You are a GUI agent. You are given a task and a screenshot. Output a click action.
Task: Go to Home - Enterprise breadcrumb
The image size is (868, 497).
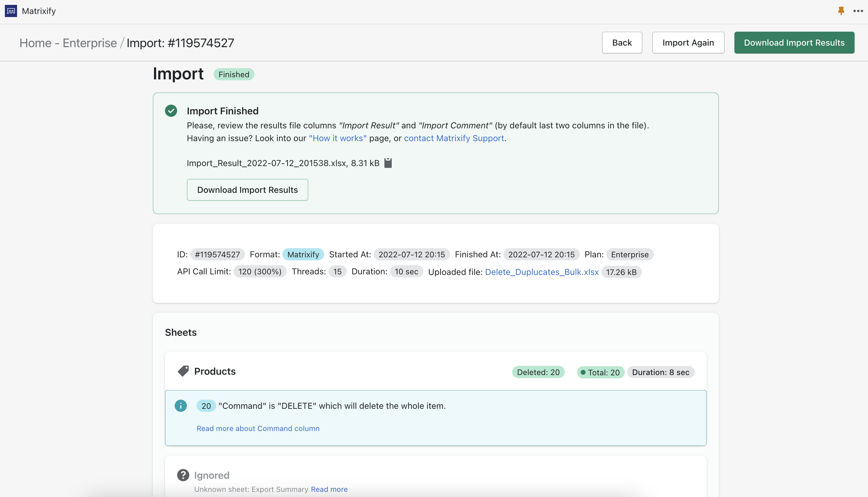pyautogui.click(x=68, y=43)
